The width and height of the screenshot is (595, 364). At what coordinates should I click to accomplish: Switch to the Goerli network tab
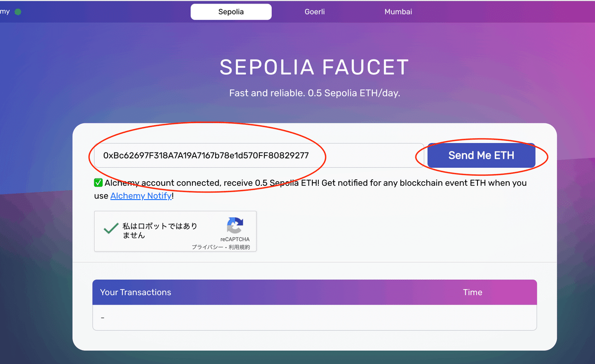tap(315, 12)
